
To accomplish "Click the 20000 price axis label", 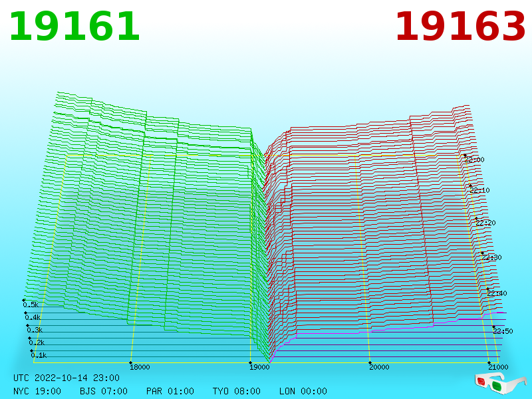I will coord(379,367).
